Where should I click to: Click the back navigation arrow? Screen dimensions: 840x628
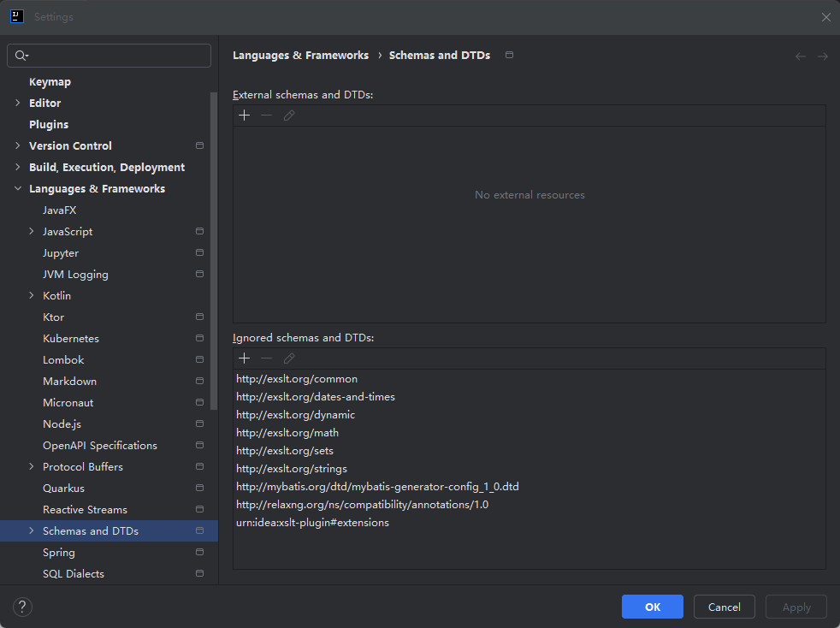(x=801, y=56)
